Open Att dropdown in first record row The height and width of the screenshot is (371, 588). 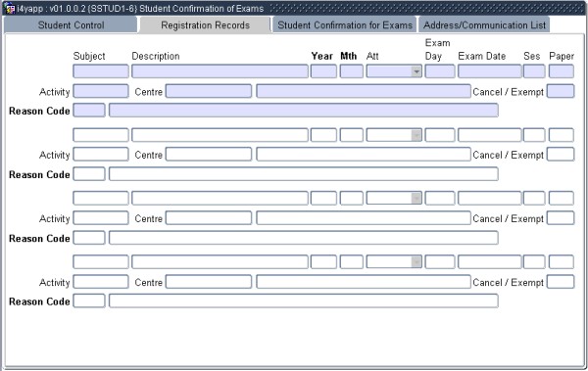pyautogui.click(x=416, y=71)
